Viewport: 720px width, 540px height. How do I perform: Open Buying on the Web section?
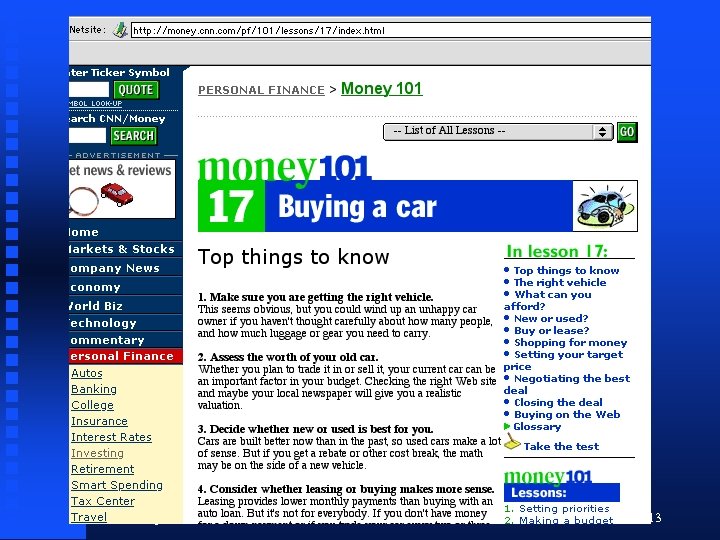pyautogui.click(x=567, y=415)
